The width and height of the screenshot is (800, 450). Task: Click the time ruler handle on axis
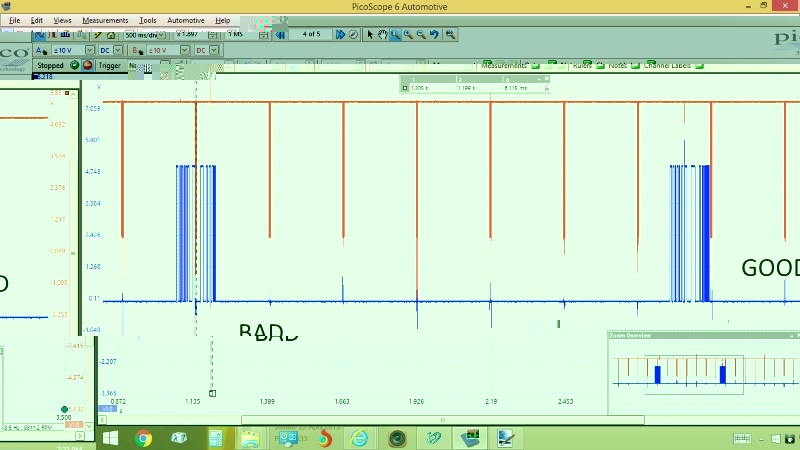point(212,393)
